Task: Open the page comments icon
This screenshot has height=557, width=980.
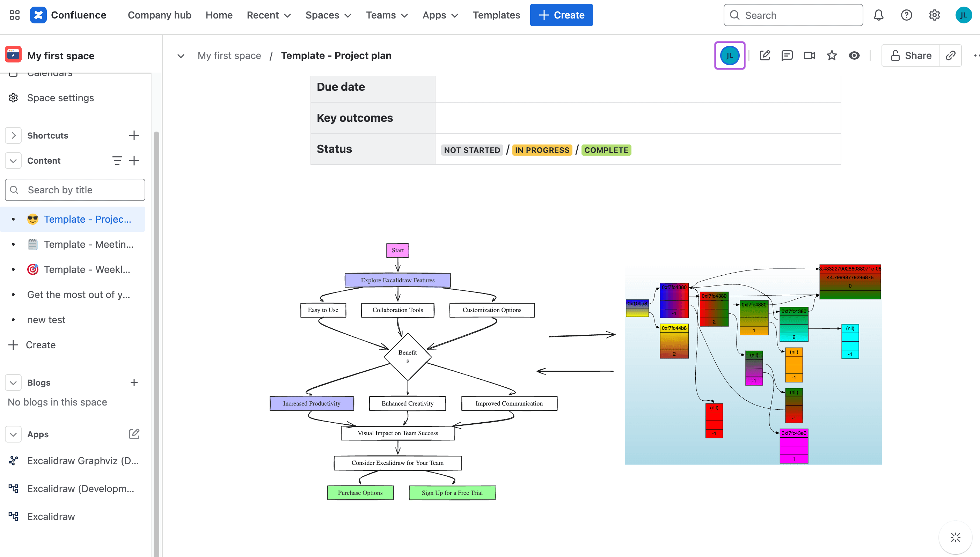Action: tap(787, 55)
